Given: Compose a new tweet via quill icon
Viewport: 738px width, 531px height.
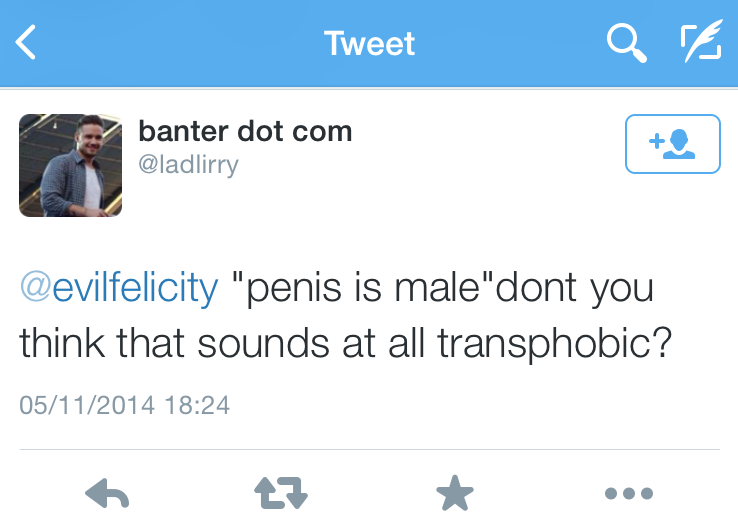Looking at the screenshot, I should tap(701, 43).
